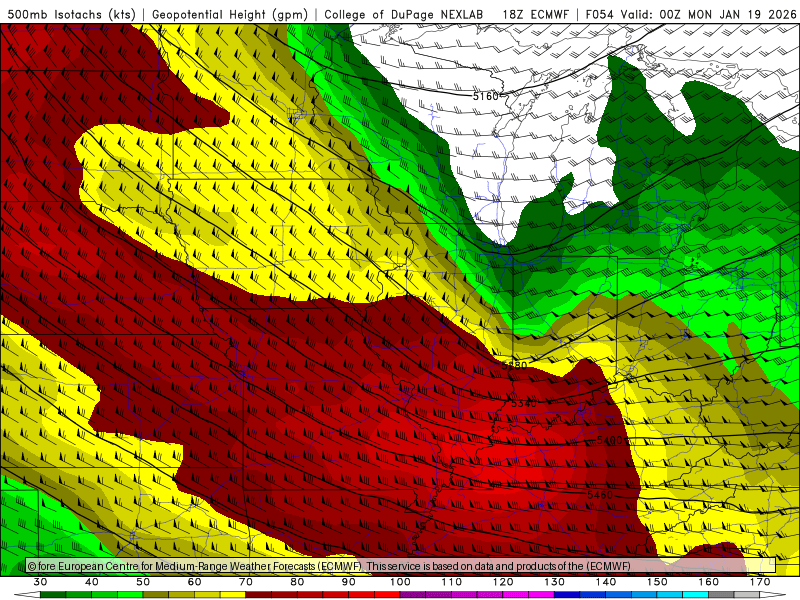Click the 90 tick label on color scale
The image size is (800, 600).
point(349,582)
